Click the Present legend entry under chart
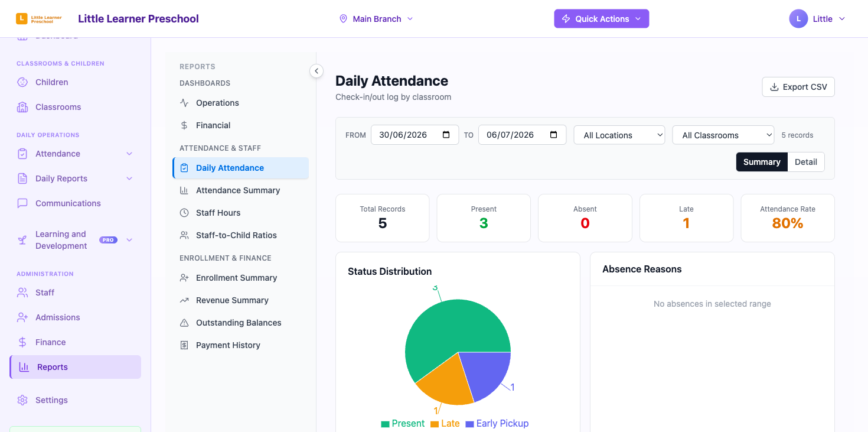This screenshot has height=432, width=868. [403, 423]
